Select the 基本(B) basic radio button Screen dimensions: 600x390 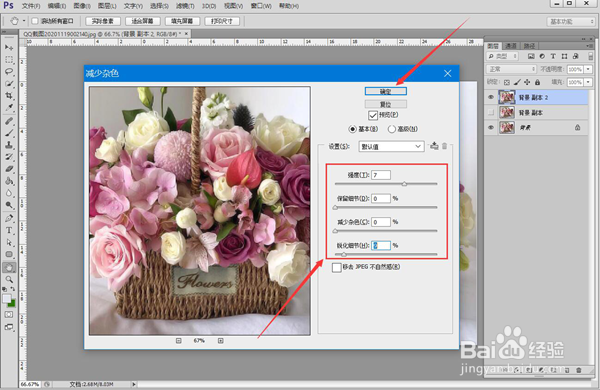(352, 129)
